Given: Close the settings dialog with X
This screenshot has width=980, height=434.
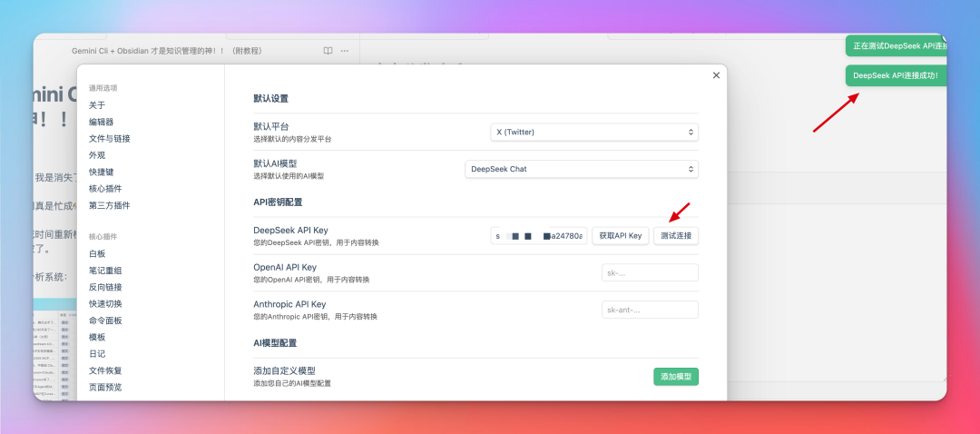Looking at the screenshot, I should coord(716,75).
